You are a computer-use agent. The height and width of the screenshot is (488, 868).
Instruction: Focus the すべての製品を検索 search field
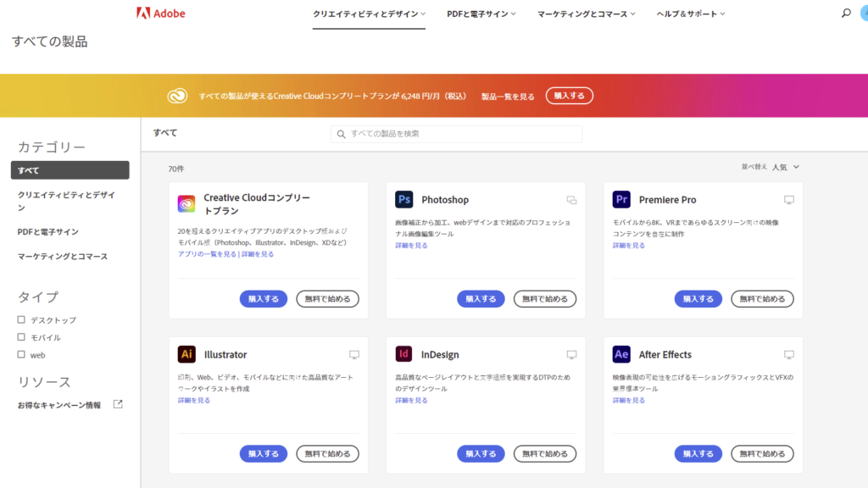456,134
